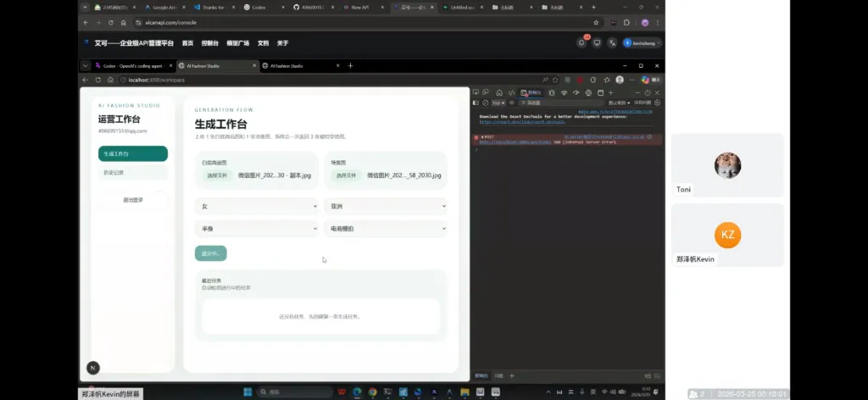Open 首页 in the 艾可 nav bar
The width and height of the screenshot is (868, 400).
tap(187, 43)
